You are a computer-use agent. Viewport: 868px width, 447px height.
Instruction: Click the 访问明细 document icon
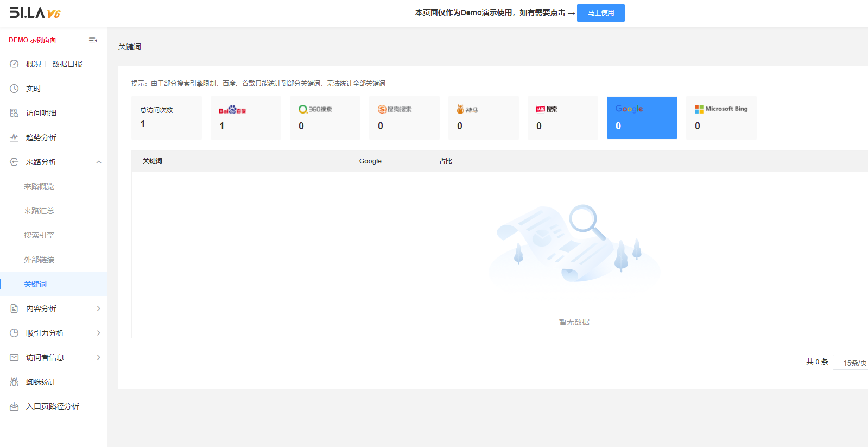[x=14, y=113]
